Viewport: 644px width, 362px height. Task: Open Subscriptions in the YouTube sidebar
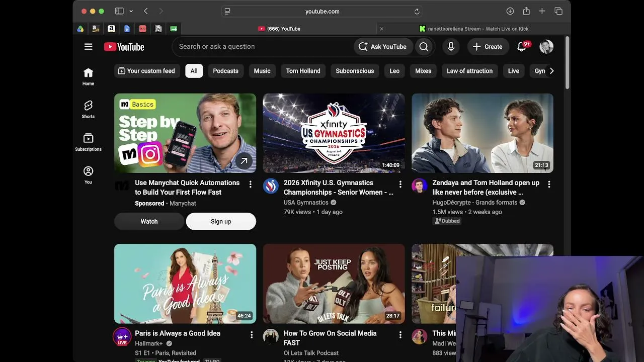[88, 142]
